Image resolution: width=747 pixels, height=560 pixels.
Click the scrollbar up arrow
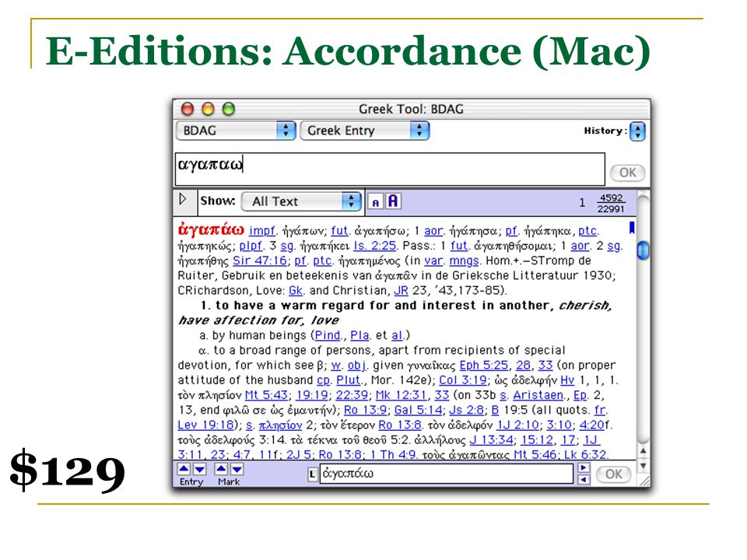(643, 450)
